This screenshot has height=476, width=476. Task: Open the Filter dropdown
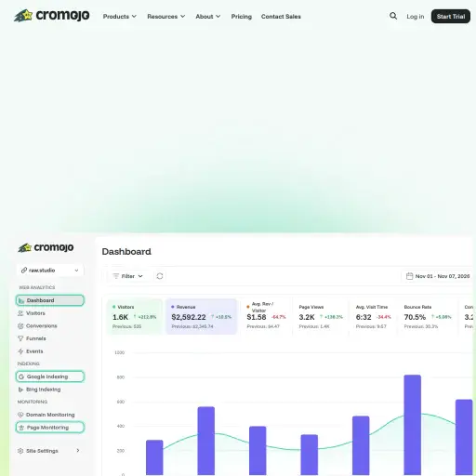(x=127, y=276)
